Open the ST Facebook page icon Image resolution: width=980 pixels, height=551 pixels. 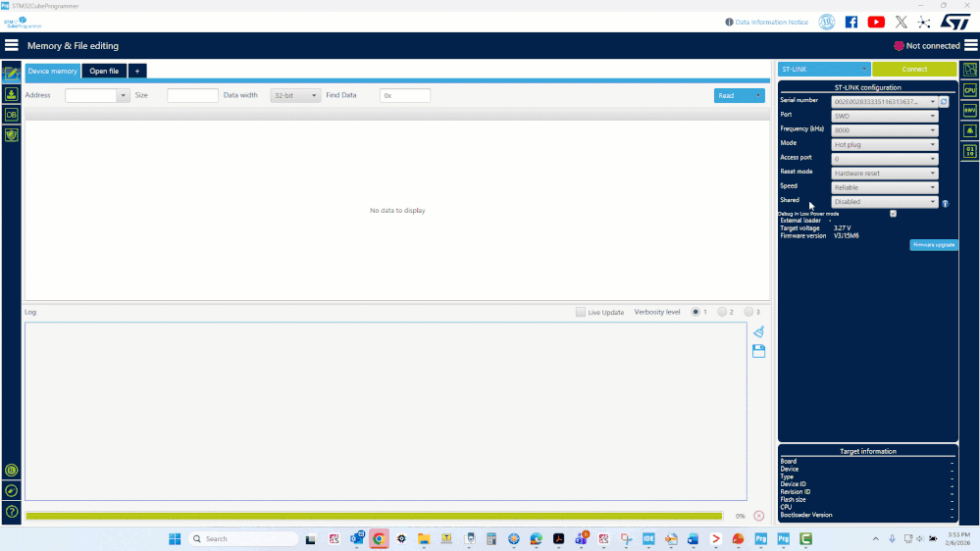tap(851, 22)
